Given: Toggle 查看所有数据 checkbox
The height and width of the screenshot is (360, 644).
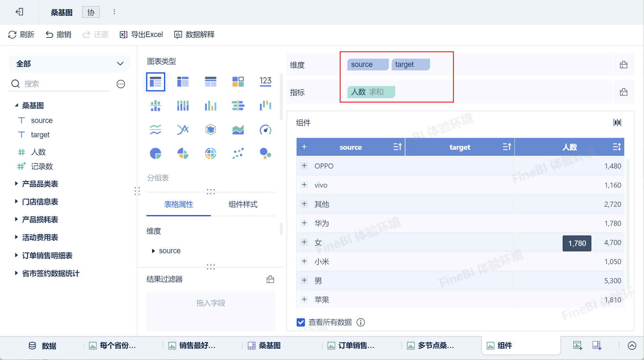Looking at the screenshot, I should [300, 322].
